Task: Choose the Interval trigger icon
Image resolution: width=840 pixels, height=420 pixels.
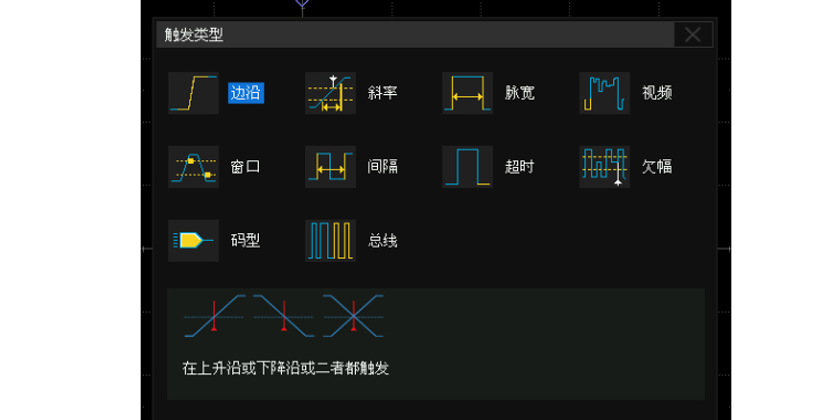Action: (330, 167)
